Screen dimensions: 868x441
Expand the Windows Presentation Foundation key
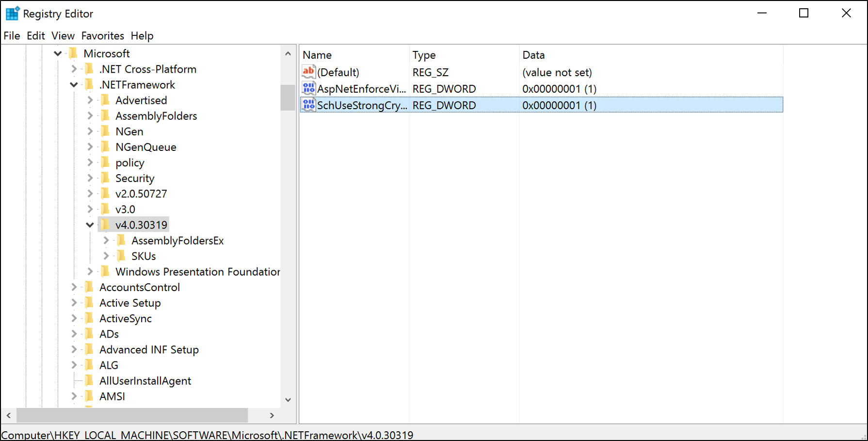coord(90,271)
